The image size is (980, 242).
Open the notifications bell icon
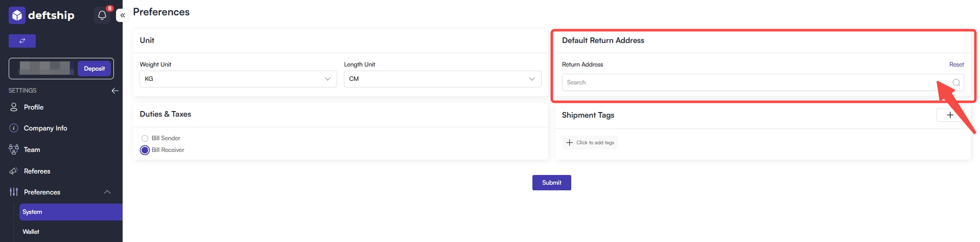tap(102, 15)
